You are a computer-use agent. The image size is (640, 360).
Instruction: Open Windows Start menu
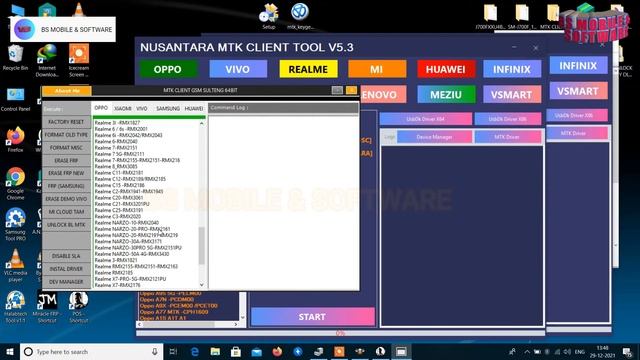10,351
